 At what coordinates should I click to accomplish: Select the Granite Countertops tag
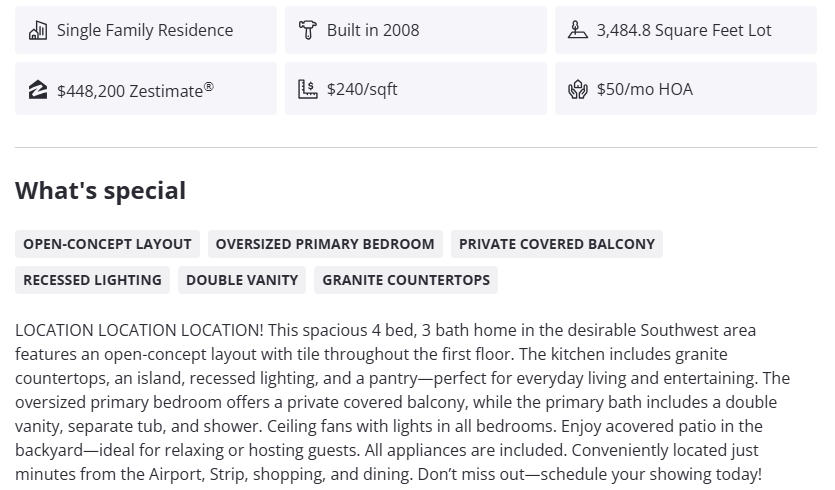tap(406, 280)
